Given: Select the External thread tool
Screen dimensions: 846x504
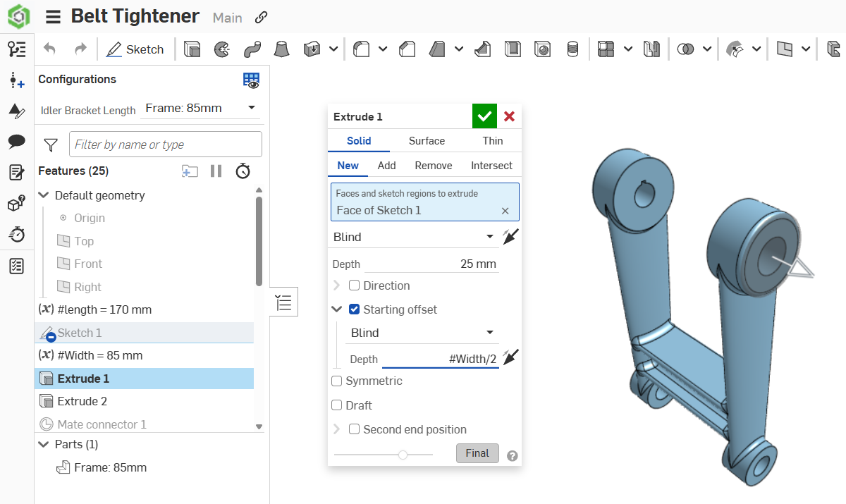Looking at the screenshot, I should pyautogui.click(x=572, y=49).
